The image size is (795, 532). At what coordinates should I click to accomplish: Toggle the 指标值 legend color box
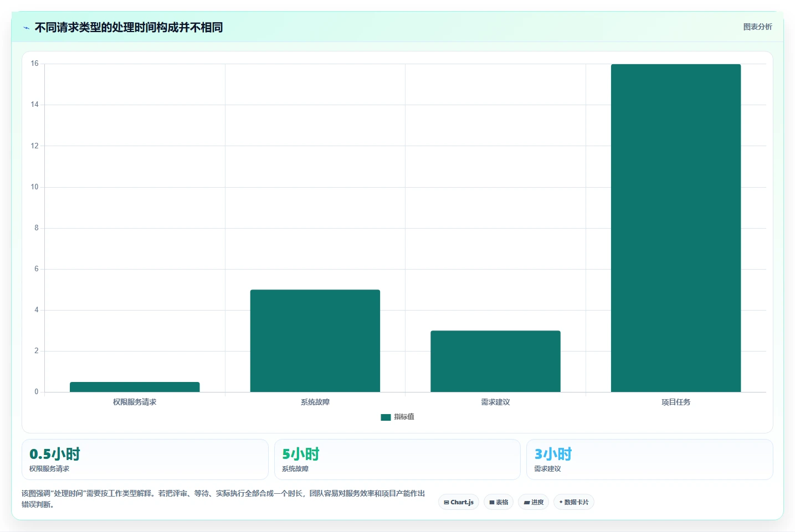tap(386, 417)
